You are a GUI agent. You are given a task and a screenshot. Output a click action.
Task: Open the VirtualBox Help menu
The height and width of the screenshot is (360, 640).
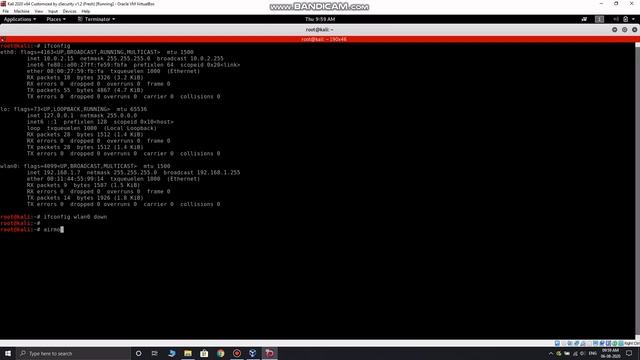(86, 11)
